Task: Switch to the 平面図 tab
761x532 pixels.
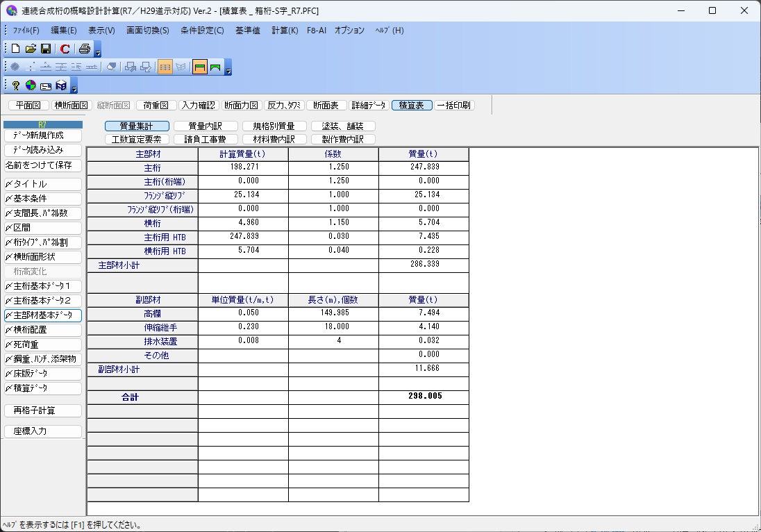Action: (28, 106)
